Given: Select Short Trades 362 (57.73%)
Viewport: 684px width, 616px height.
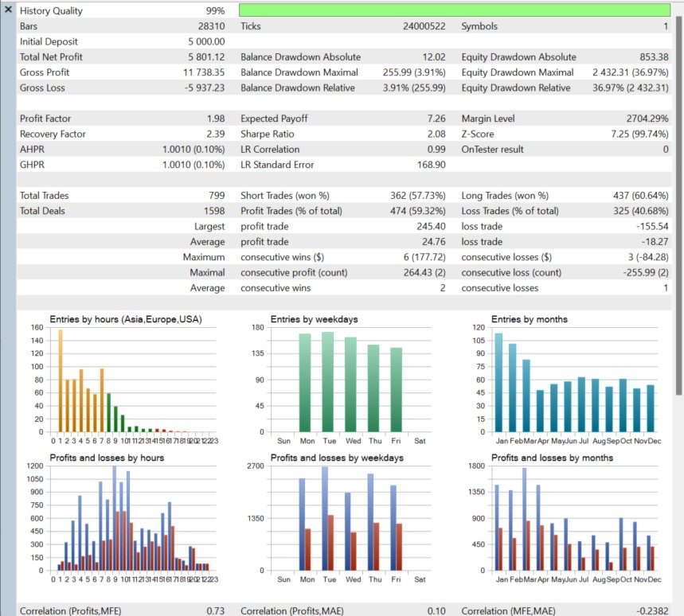Looking at the screenshot, I should click(x=418, y=196).
